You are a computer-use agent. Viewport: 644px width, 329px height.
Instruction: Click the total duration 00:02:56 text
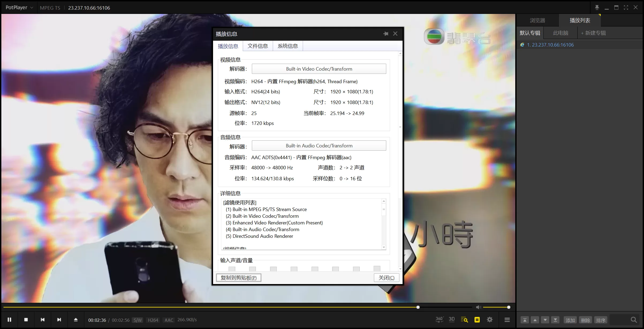(120, 320)
